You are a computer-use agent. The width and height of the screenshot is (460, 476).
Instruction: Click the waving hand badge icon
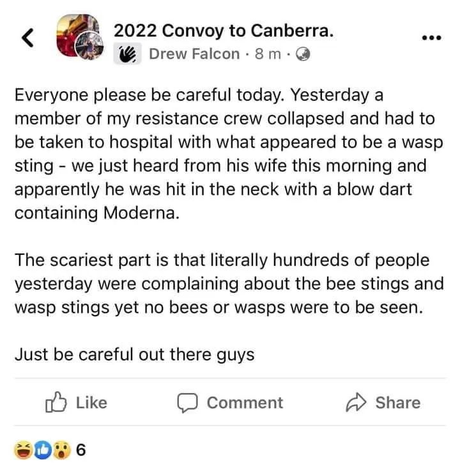(x=128, y=54)
